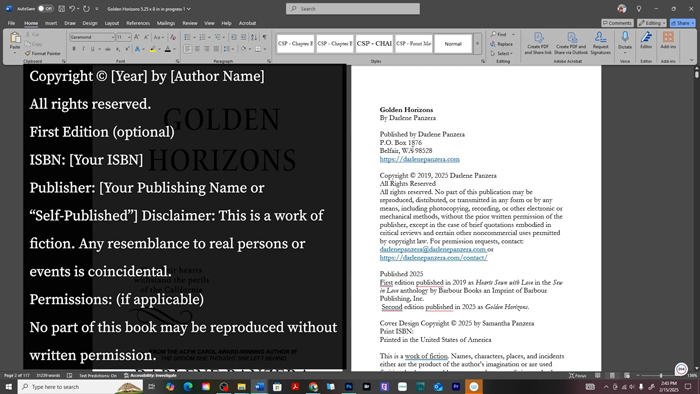700x394 pixels.
Task: Adjust the zoom slider in status bar
Action: click(x=661, y=376)
